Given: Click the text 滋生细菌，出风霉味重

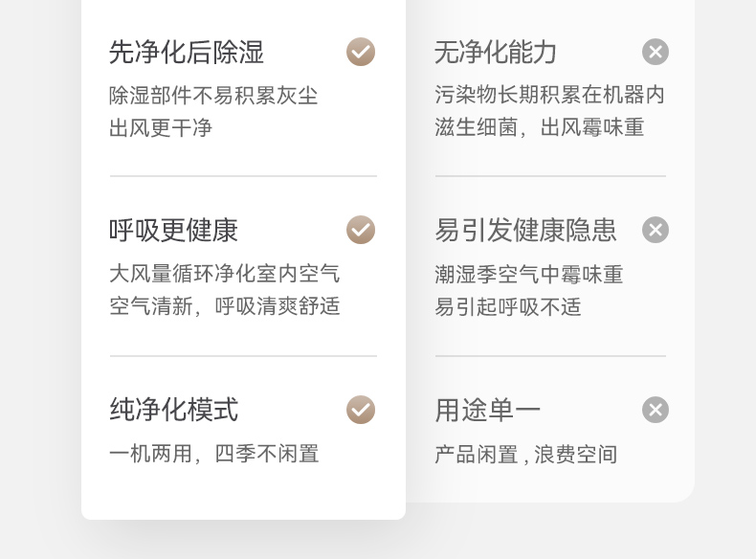Looking at the screenshot, I should (x=539, y=128).
